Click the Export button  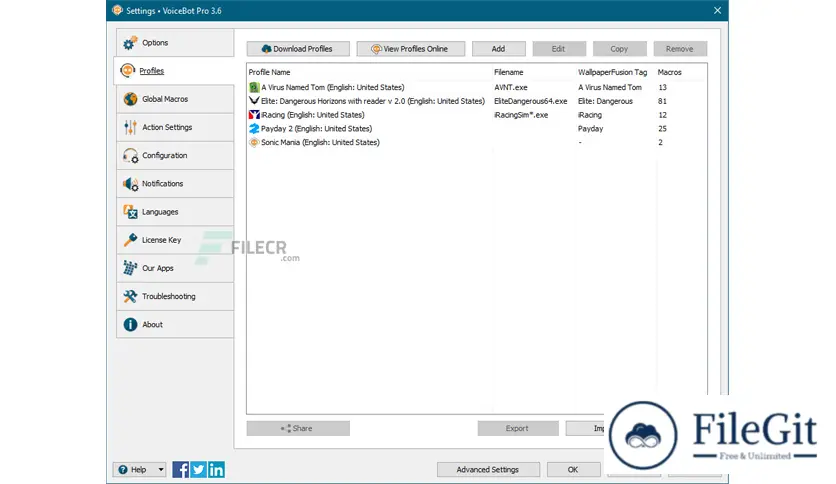pos(518,429)
